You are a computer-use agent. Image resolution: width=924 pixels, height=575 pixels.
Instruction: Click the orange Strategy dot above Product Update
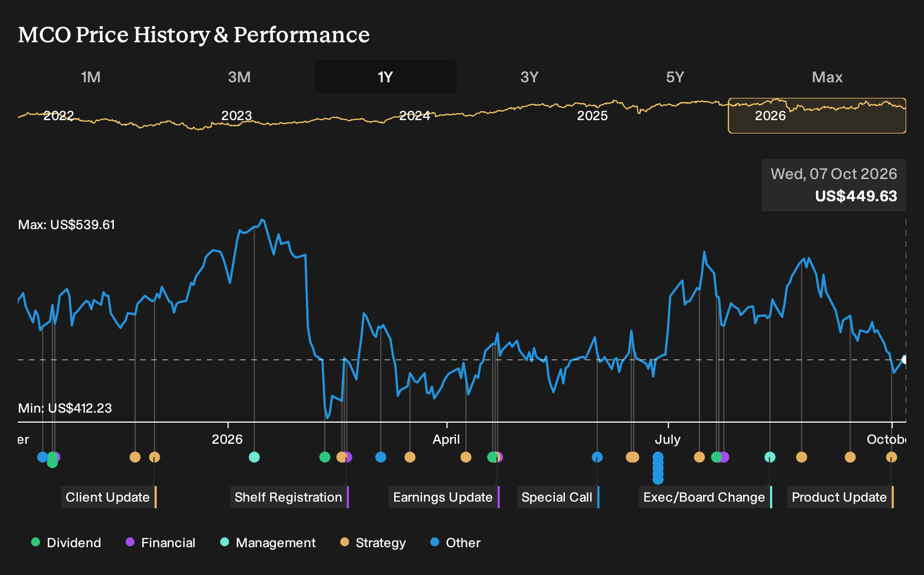891,457
